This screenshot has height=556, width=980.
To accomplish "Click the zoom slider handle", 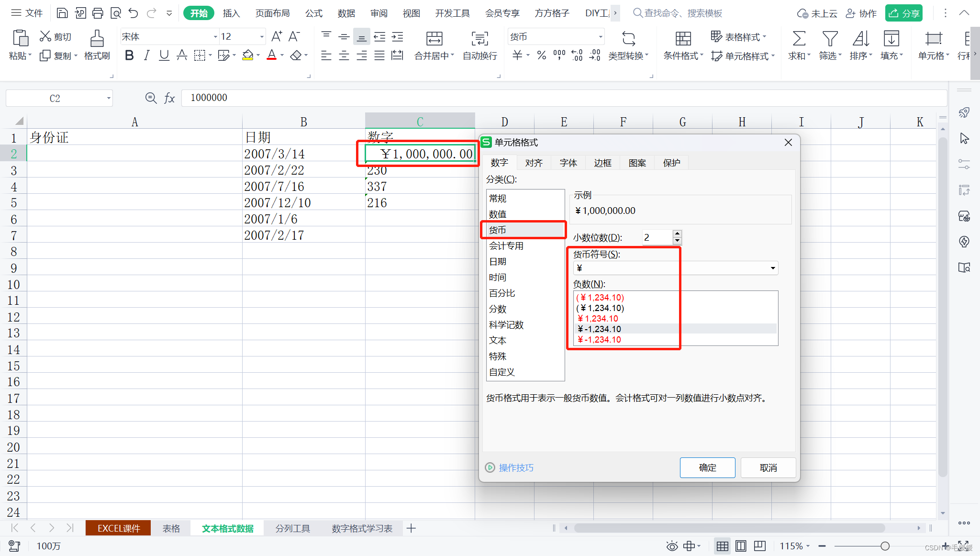I will coord(885,546).
